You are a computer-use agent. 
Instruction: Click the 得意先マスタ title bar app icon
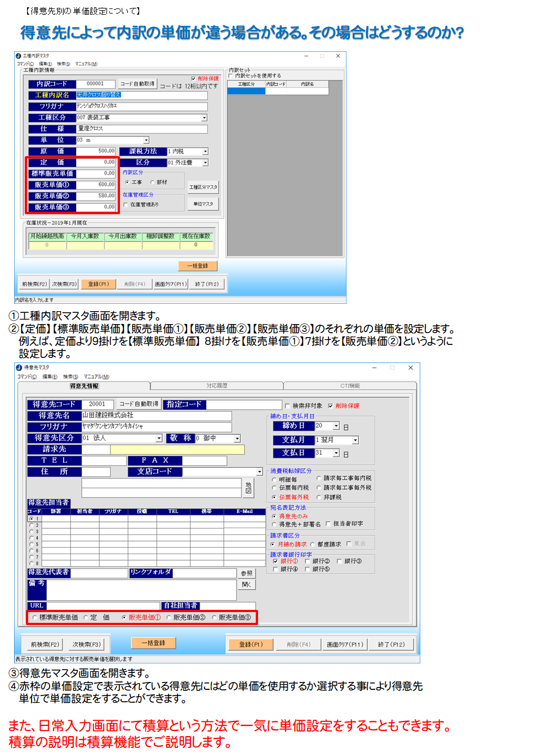click(19, 367)
